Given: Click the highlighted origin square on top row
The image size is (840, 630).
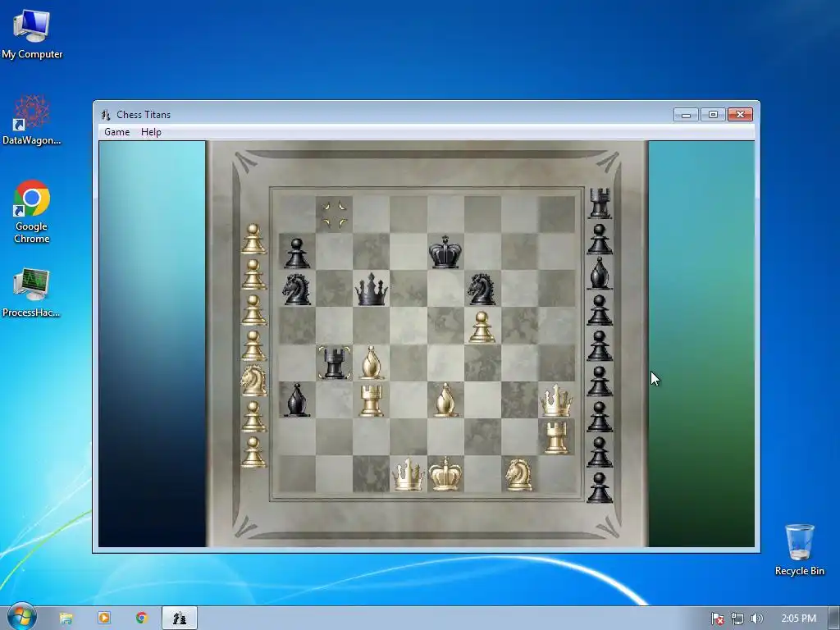Looking at the screenshot, I should (335, 214).
